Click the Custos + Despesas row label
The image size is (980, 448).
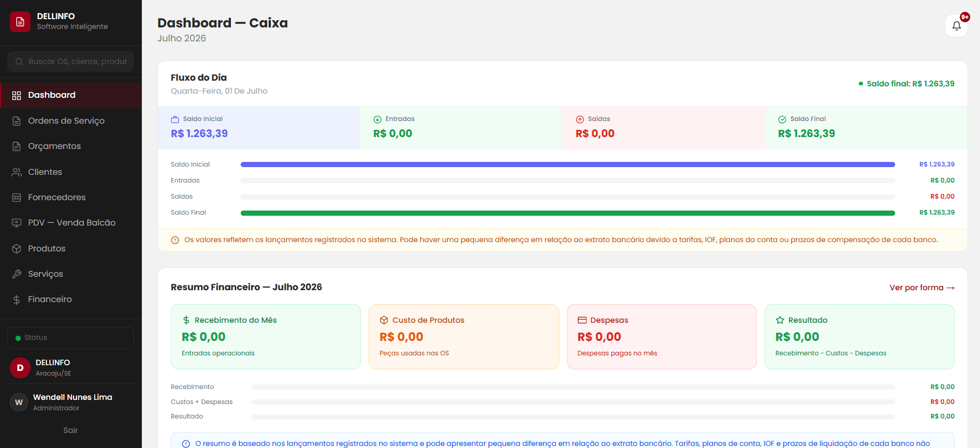[201, 402]
